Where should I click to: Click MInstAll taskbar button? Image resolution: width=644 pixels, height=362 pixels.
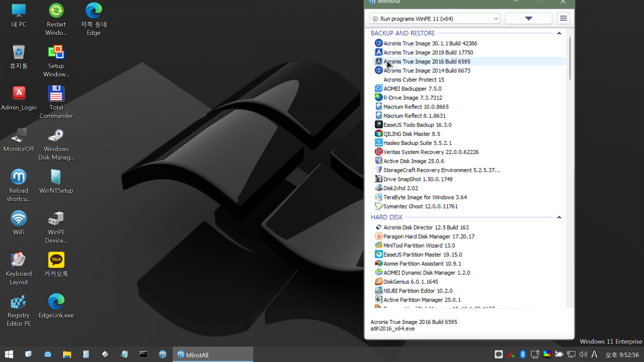213,355
